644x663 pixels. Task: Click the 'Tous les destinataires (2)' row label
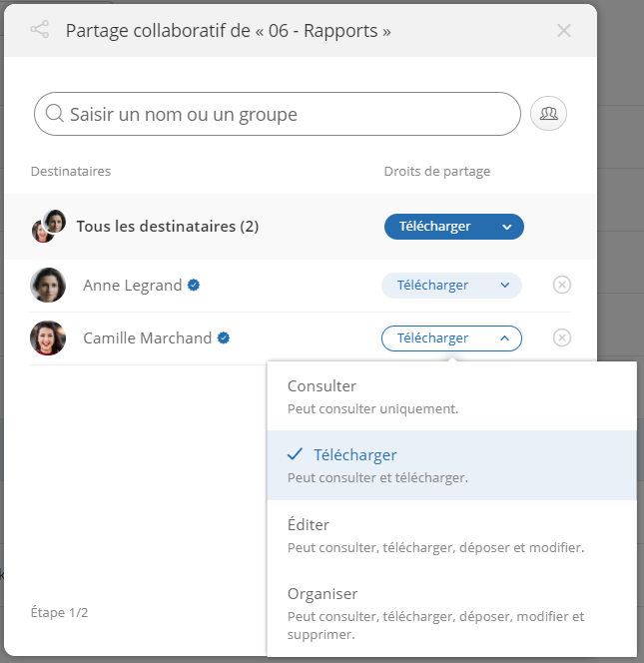(168, 227)
